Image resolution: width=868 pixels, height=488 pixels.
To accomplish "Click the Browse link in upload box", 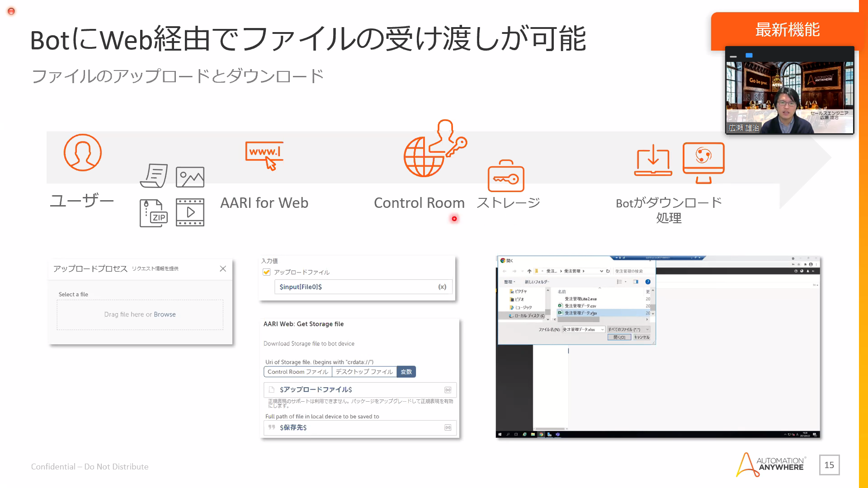I will pos(165,314).
